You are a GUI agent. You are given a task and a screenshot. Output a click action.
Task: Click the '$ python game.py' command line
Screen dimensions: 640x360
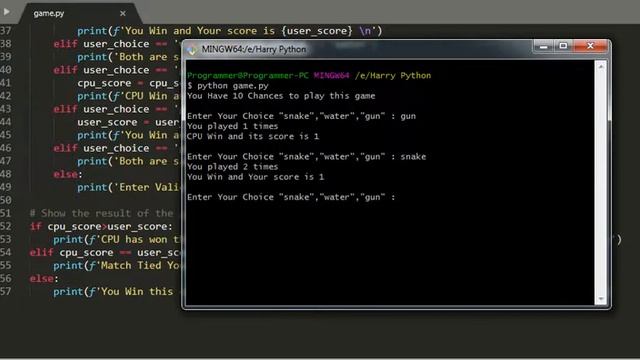[x=228, y=86]
